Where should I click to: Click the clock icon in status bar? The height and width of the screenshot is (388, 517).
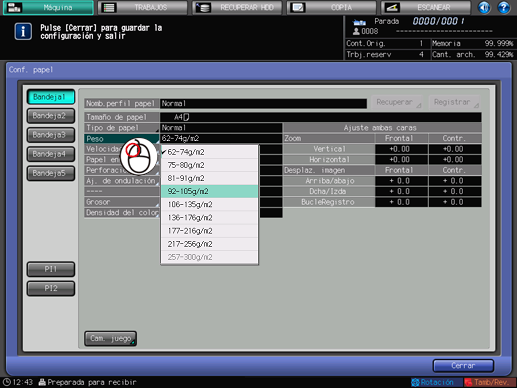(7, 382)
